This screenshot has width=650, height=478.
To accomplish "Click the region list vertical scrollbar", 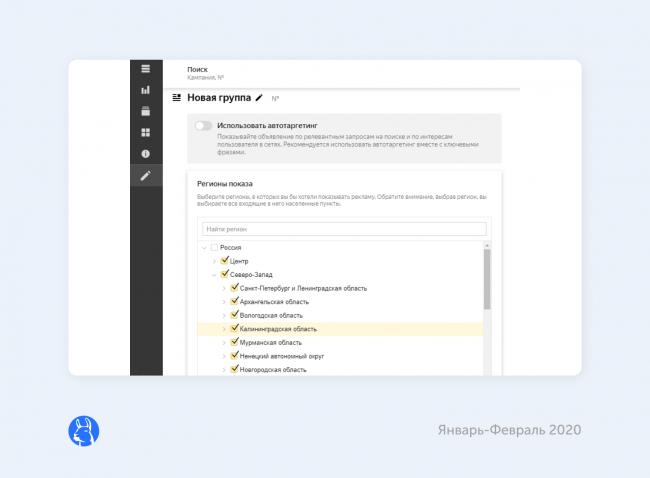I will coord(487,280).
